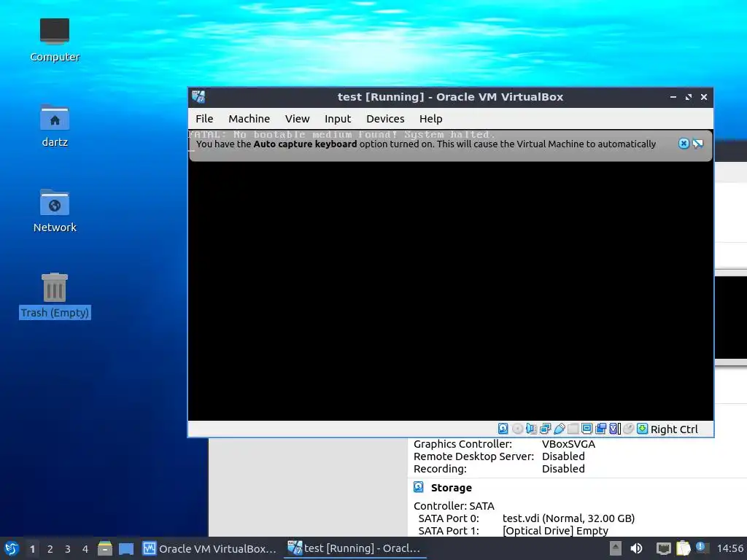Switch to workspace 2
The image size is (747, 560).
[x=50, y=549]
